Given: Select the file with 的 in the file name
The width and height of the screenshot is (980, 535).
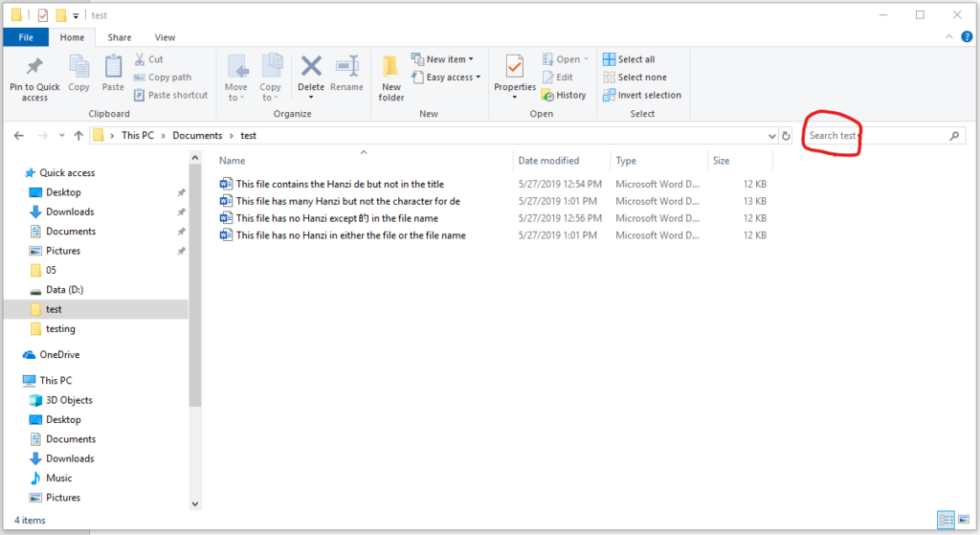Looking at the screenshot, I should 337,218.
